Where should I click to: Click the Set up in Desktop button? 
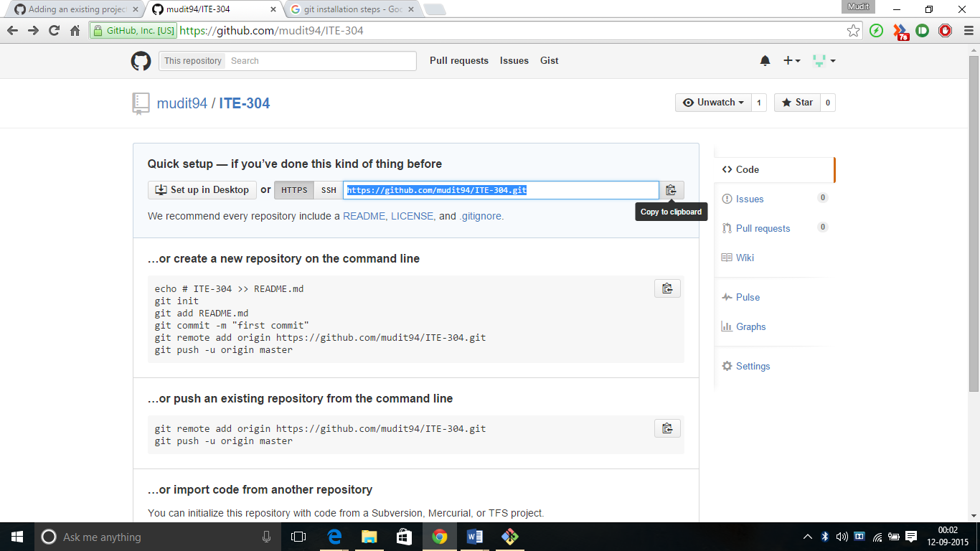[202, 190]
